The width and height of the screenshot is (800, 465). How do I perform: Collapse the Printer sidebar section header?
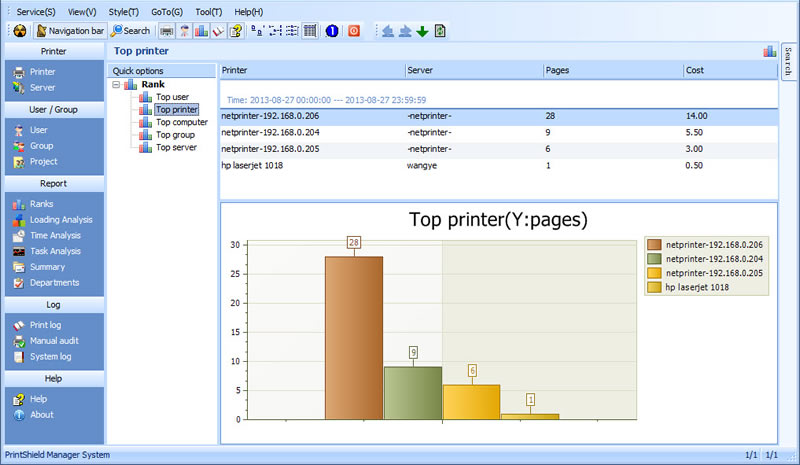[x=54, y=51]
